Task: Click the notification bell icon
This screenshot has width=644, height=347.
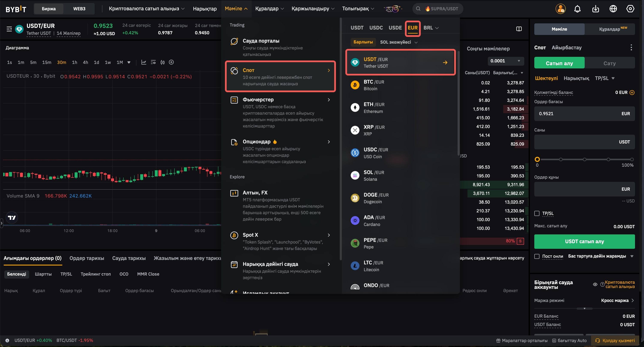Action: [577, 9]
